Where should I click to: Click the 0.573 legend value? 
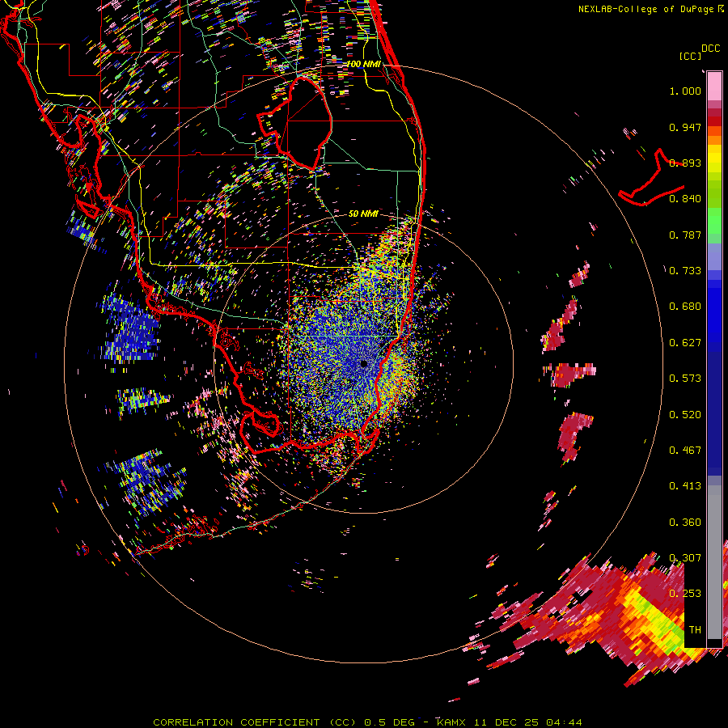685,379
